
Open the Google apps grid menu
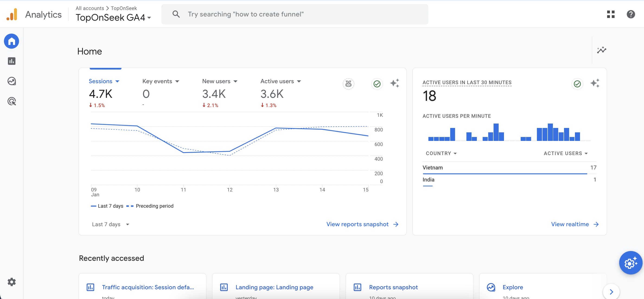tap(611, 14)
